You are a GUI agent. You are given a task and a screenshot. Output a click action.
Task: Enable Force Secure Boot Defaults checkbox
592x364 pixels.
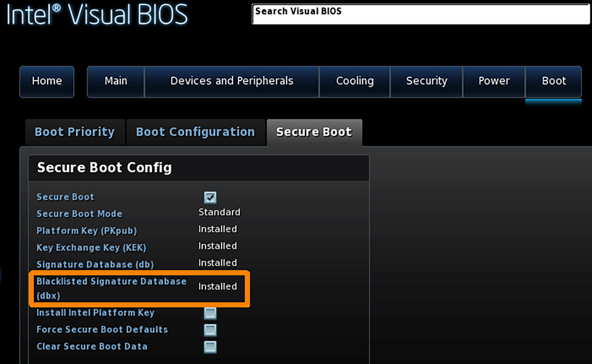point(210,330)
